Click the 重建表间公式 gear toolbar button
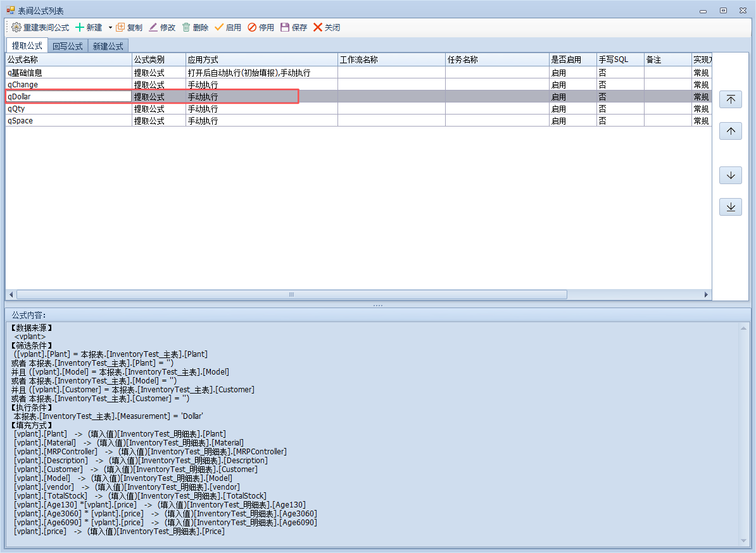 pyautogui.click(x=41, y=27)
